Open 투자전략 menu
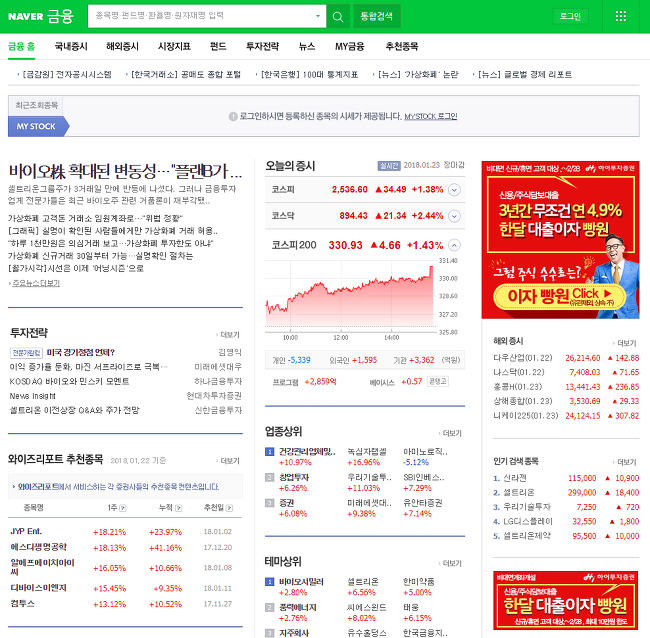The width and height of the screenshot is (650, 638). (x=262, y=46)
